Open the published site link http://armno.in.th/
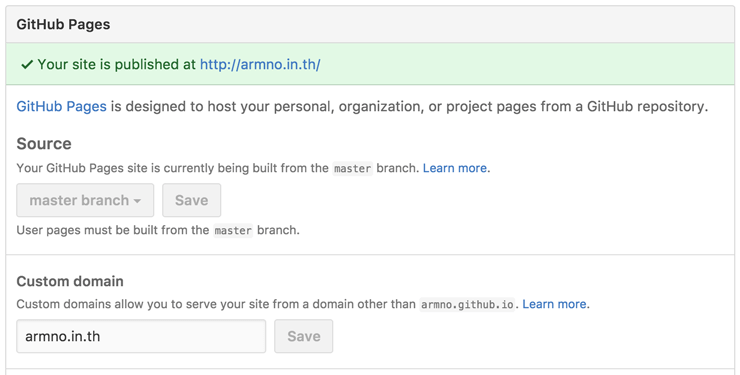Viewport: 740px width, 375px height. 260,65
